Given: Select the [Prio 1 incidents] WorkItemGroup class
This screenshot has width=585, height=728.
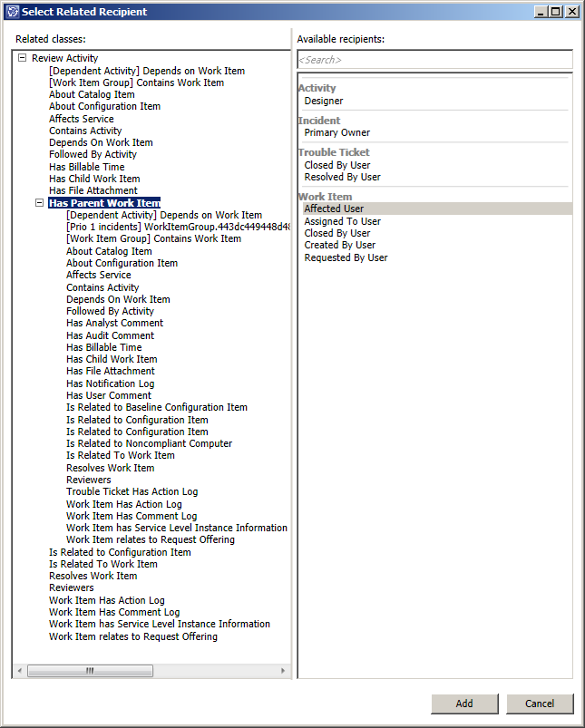Looking at the screenshot, I should tap(179, 227).
